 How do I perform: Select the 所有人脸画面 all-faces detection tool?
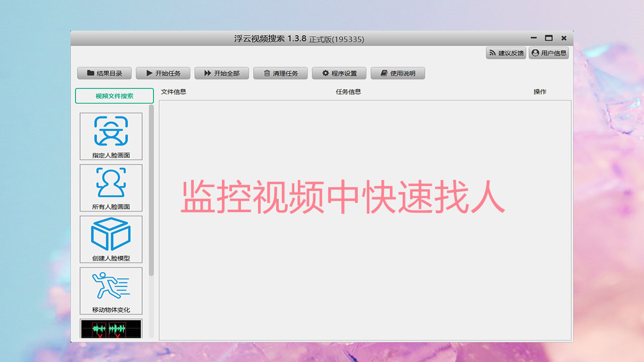coord(111,187)
